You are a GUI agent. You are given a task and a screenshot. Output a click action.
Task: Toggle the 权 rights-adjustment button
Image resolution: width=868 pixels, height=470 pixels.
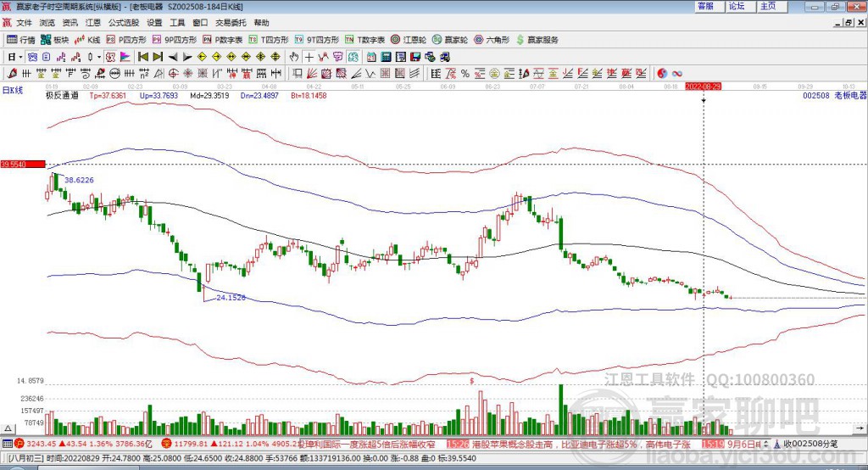pos(110,57)
